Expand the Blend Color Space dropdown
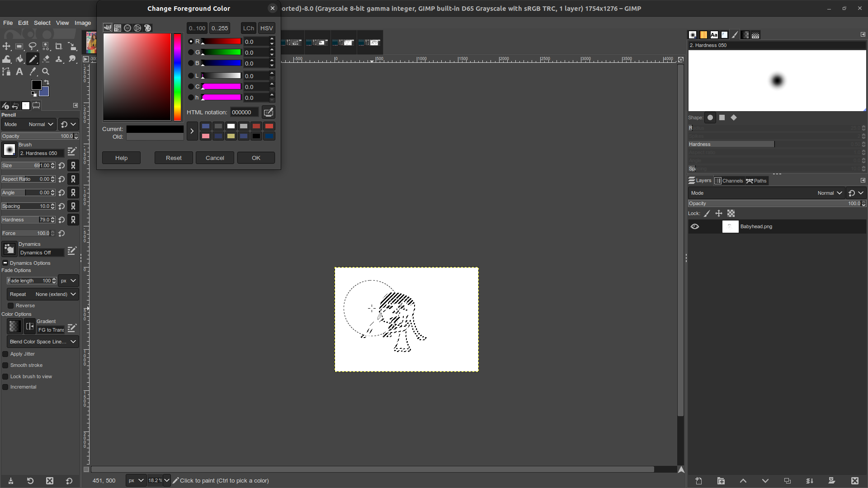Viewport: 868px width, 488px height. [x=42, y=342]
